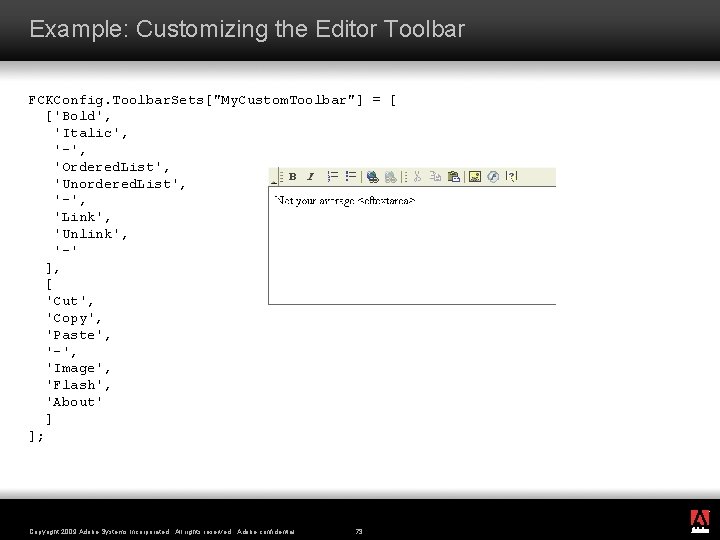Insert an unordered bulleted list

pos(351,177)
